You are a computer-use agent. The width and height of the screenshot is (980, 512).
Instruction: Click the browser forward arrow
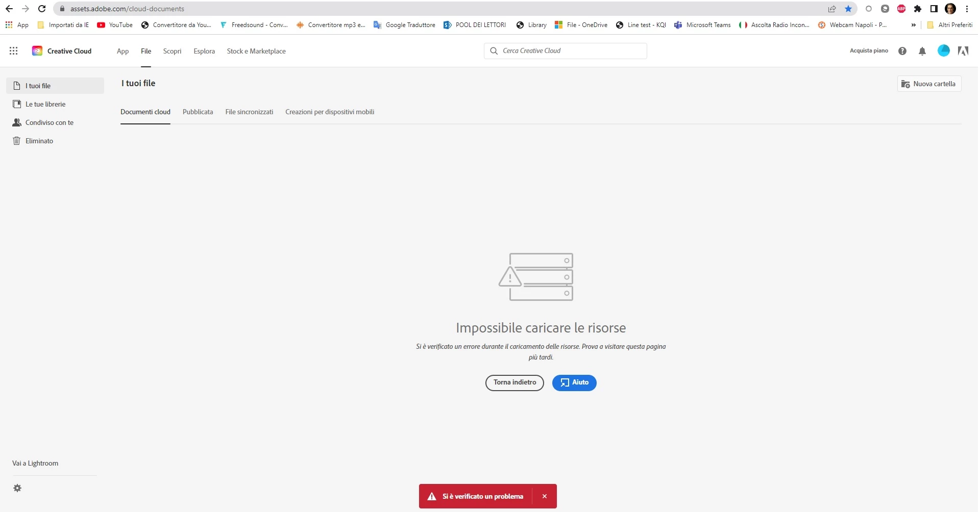(26, 9)
